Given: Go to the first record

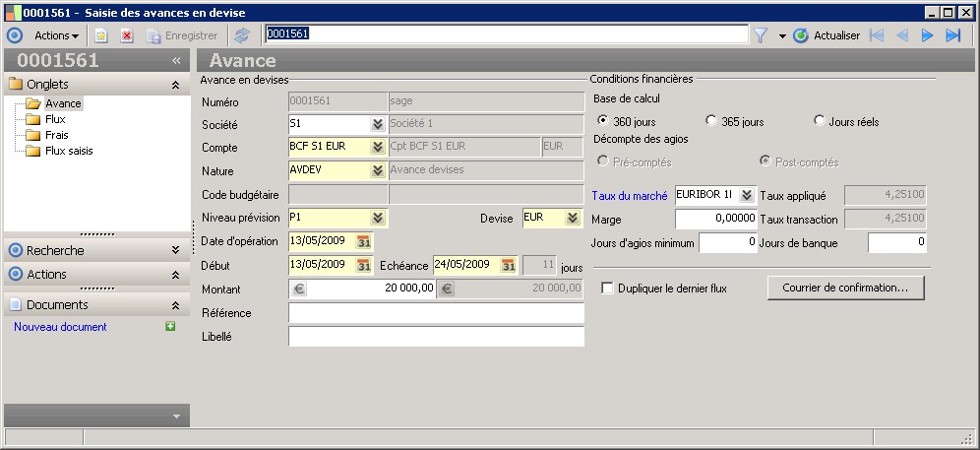Looking at the screenshot, I should pyautogui.click(x=877, y=35).
